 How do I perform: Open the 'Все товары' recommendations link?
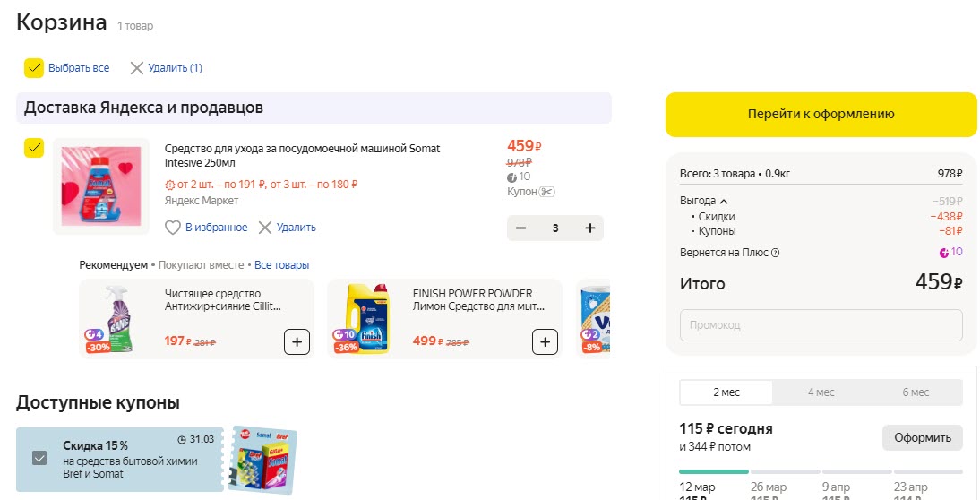(x=281, y=265)
